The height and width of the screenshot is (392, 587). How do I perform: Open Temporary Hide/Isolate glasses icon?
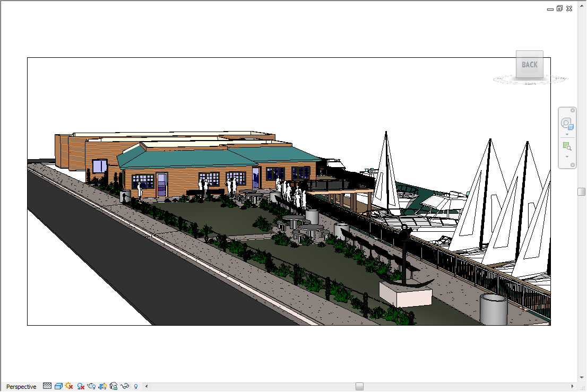click(125, 386)
